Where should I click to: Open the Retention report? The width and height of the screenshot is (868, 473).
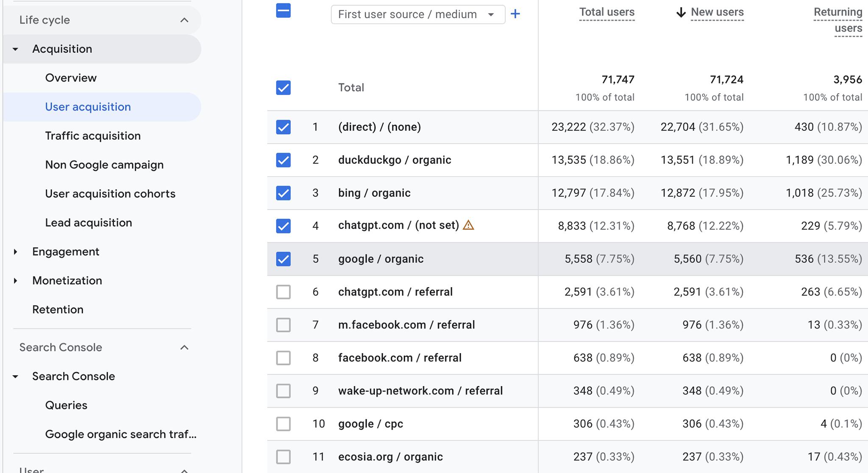58,310
